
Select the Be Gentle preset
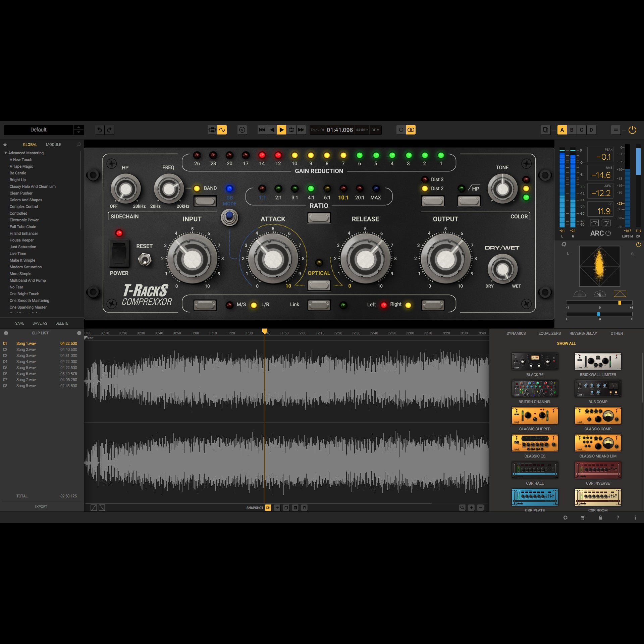click(18, 173)
